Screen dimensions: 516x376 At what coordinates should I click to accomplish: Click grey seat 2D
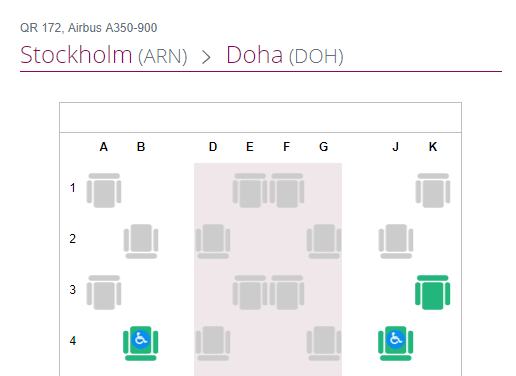213,241
